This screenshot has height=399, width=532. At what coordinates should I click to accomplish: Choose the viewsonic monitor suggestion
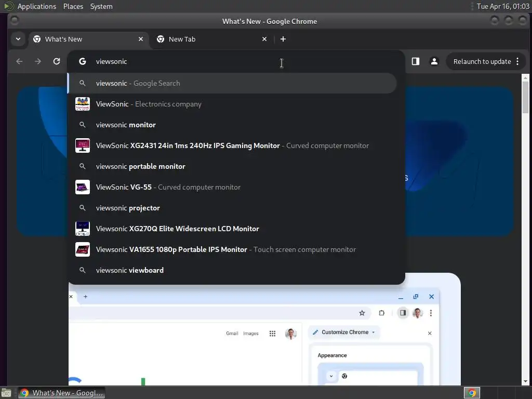232,125
